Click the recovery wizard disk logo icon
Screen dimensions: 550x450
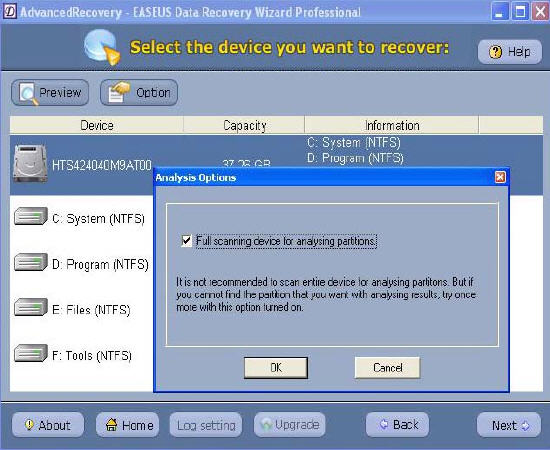(102, 47)
